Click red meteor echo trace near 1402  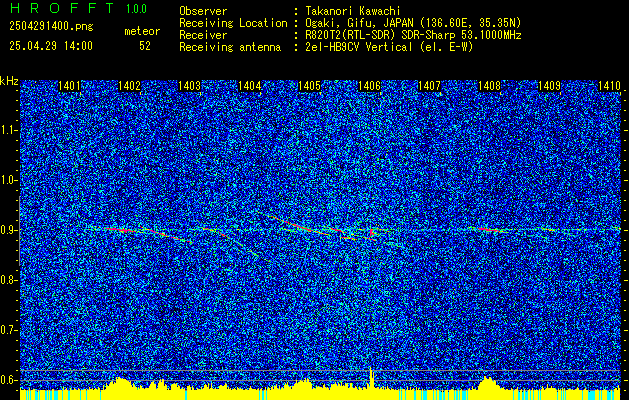[120, 230]
